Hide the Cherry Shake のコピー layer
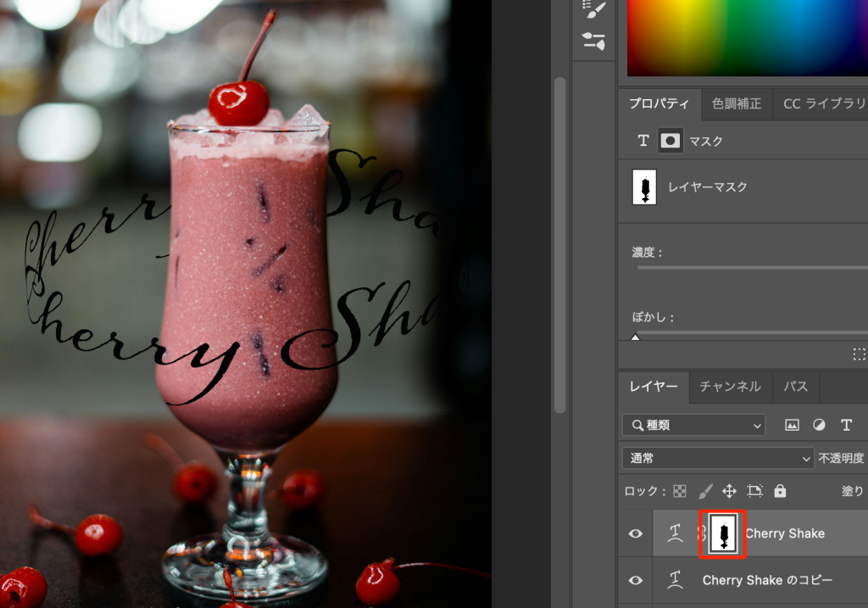Viewport: 868px width, 608px height. click(636, 581)
